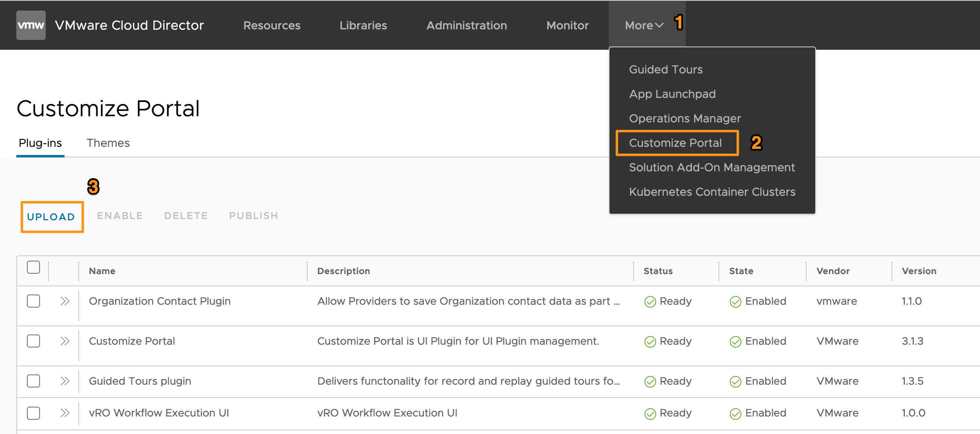Expand details for Guided Tours plugin row
Viewport: 980px width, 434px height.
65,381
